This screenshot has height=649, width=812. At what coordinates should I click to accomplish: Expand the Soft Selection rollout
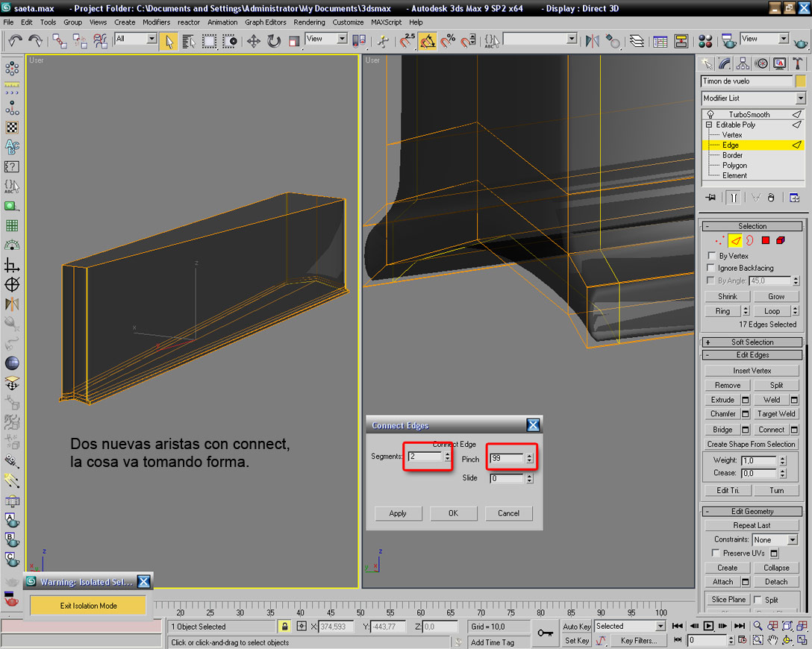[752, 342]
